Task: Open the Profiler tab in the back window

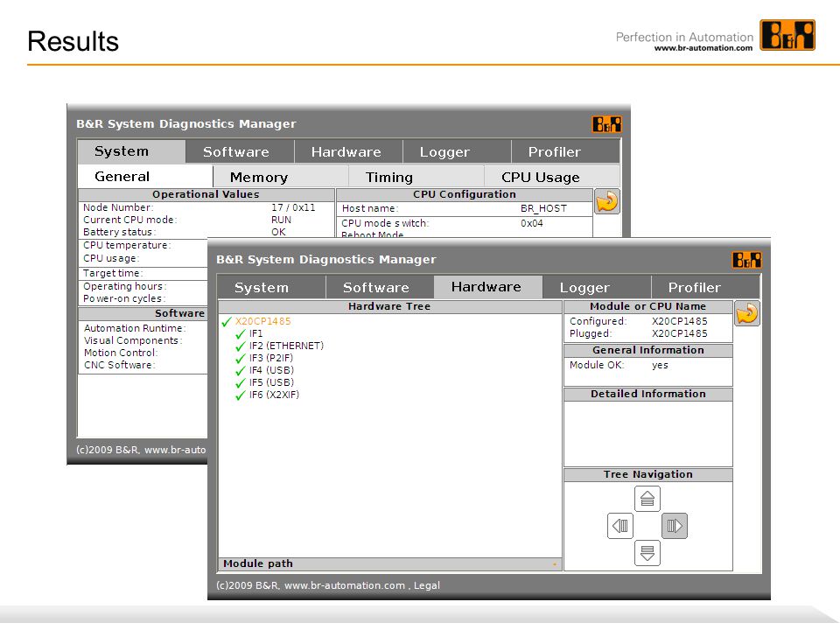Action: (x=566, y=152)
